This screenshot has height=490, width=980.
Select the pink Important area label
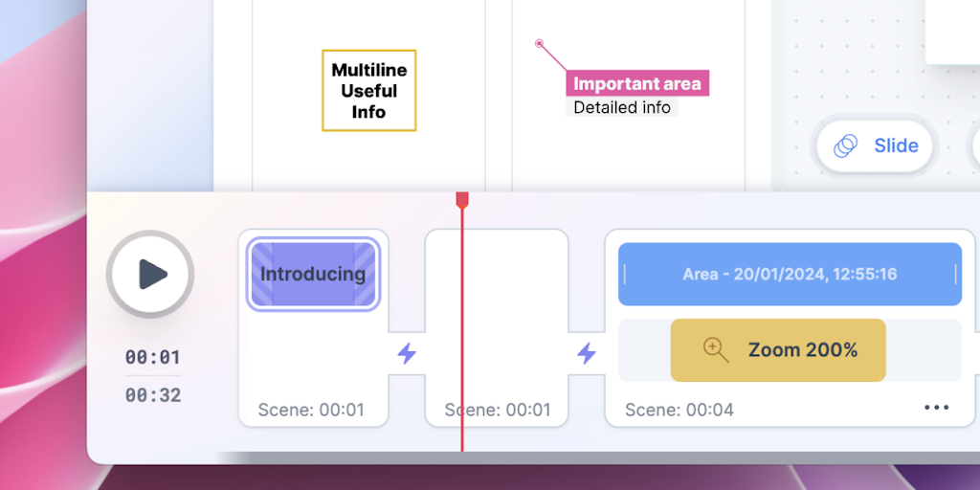point(636,84)
